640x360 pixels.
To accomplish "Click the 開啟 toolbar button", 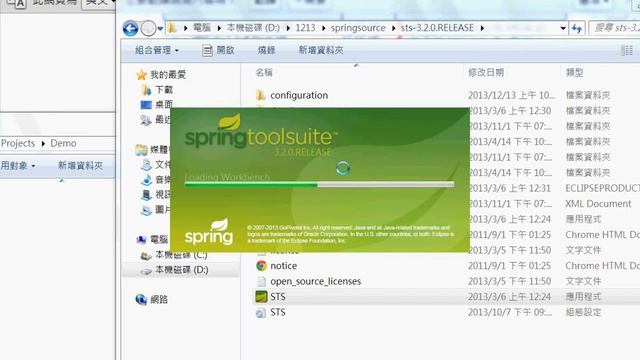I will pos(218,50).
